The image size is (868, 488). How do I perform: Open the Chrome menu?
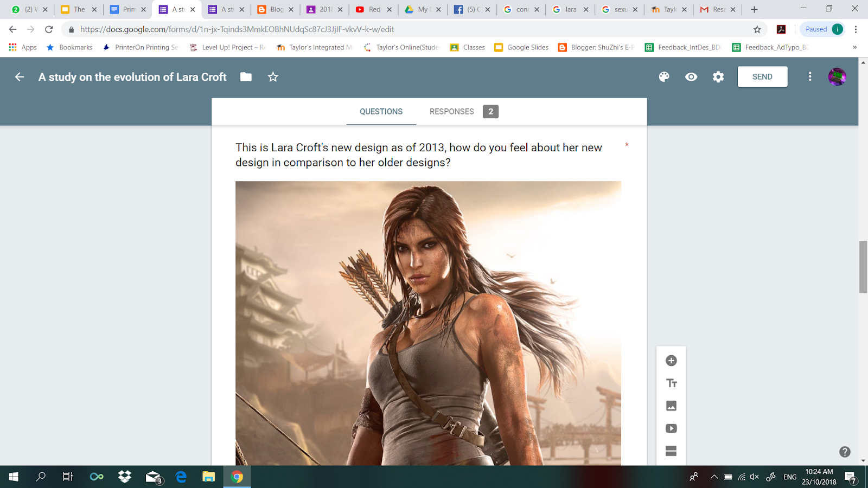click(x=856, y=29)
